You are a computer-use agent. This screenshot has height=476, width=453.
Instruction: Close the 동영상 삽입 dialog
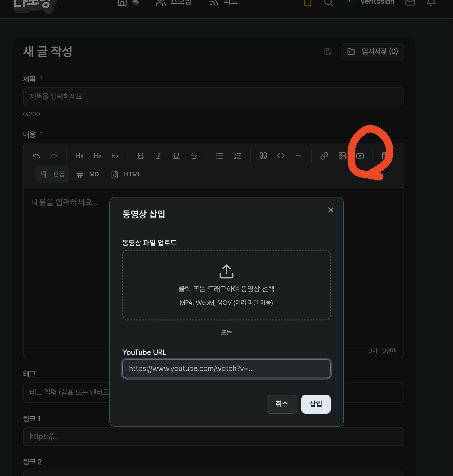pos(330,210)
